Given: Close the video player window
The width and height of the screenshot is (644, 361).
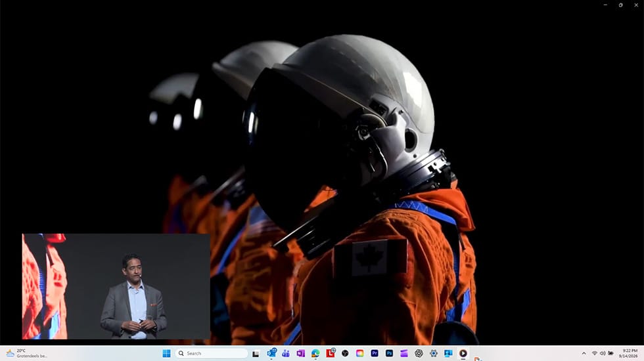Looking at the screenshot, I should [636, 5].
